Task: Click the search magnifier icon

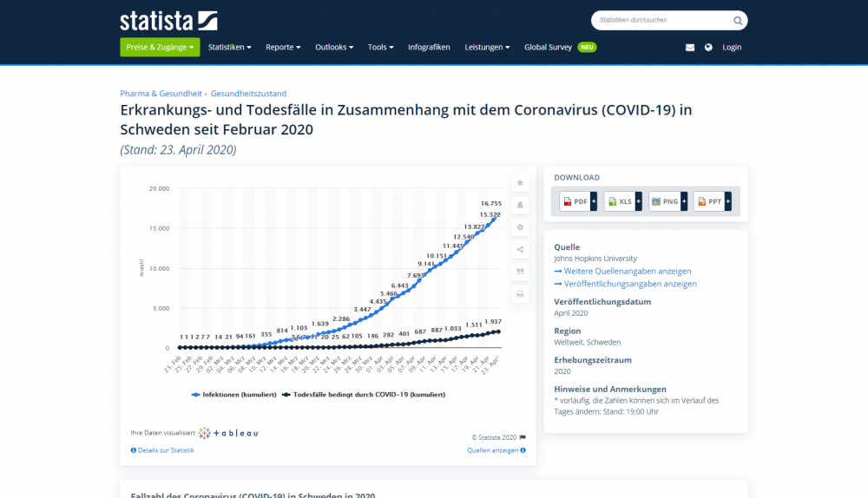Action: click(x=738, y=21)
